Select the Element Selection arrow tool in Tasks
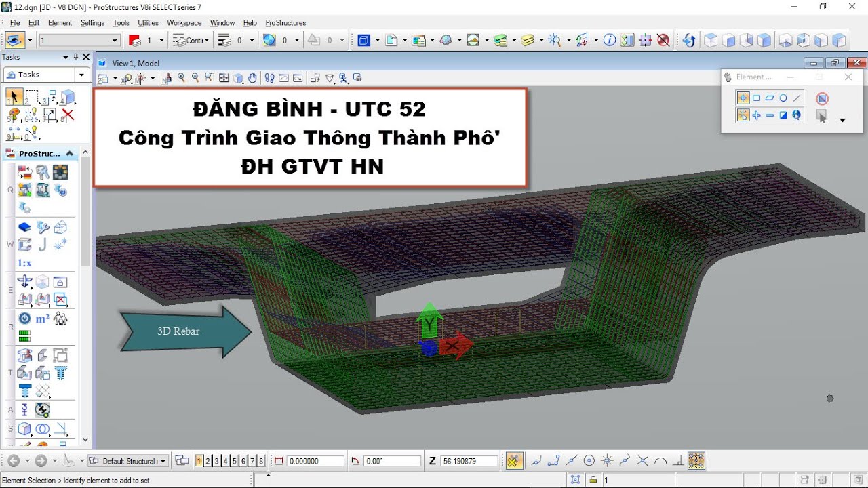 coord(13,97)
